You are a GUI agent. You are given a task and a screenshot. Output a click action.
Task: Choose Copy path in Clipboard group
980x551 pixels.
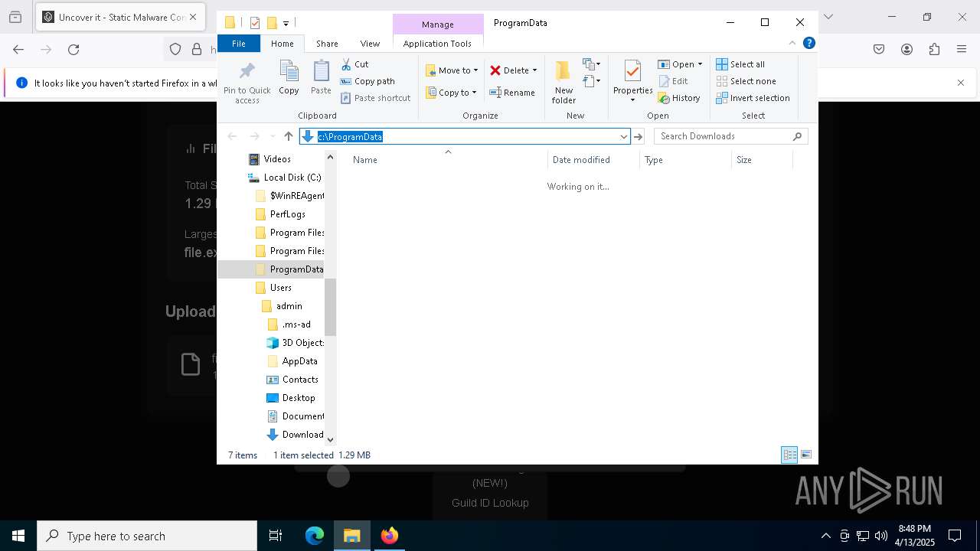click(367, 81)
